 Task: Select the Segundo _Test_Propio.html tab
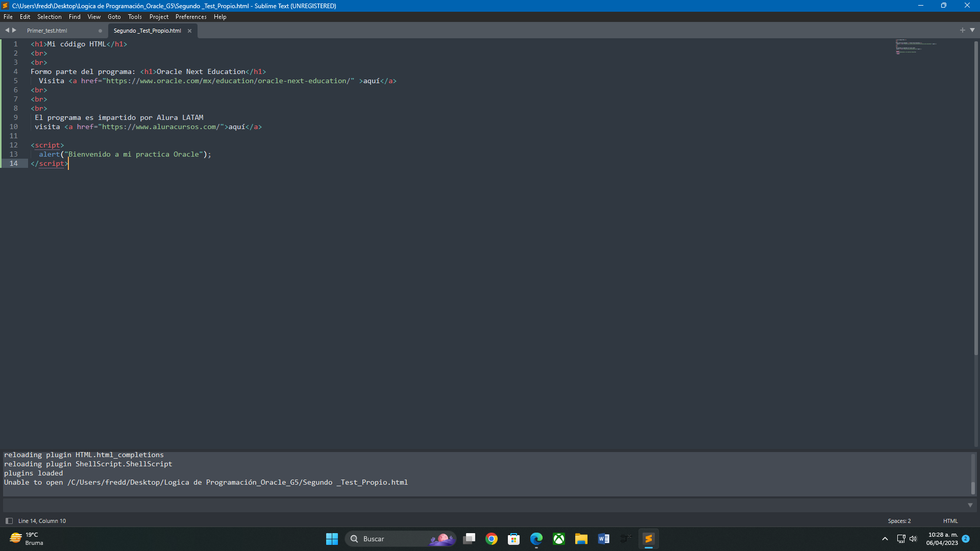tap(147, 31)
